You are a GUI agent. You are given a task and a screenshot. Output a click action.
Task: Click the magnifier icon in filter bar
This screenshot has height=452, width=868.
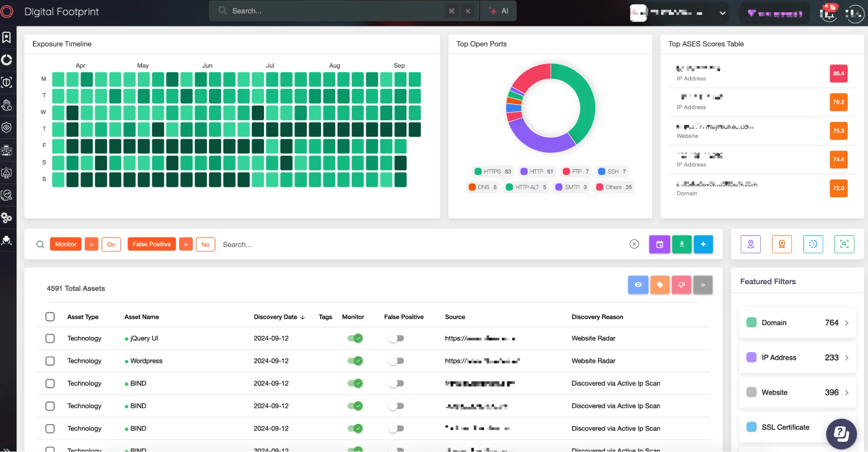point(40,244)
